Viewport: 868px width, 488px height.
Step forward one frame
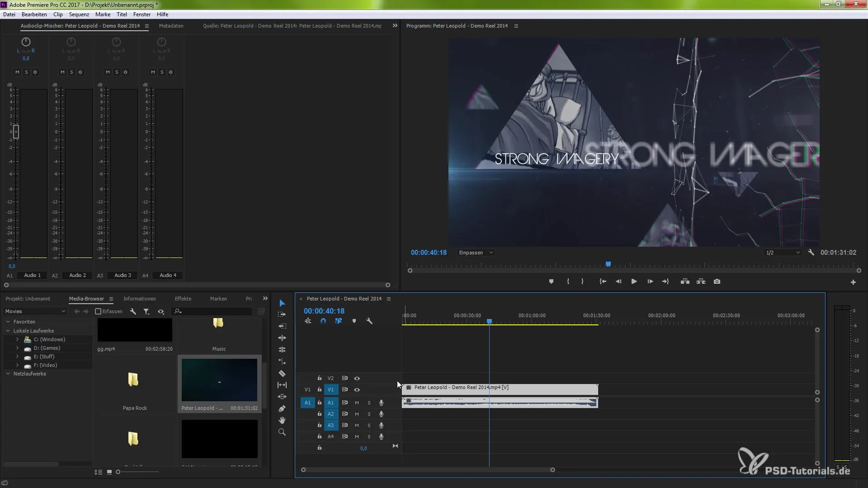coord(650,282)
